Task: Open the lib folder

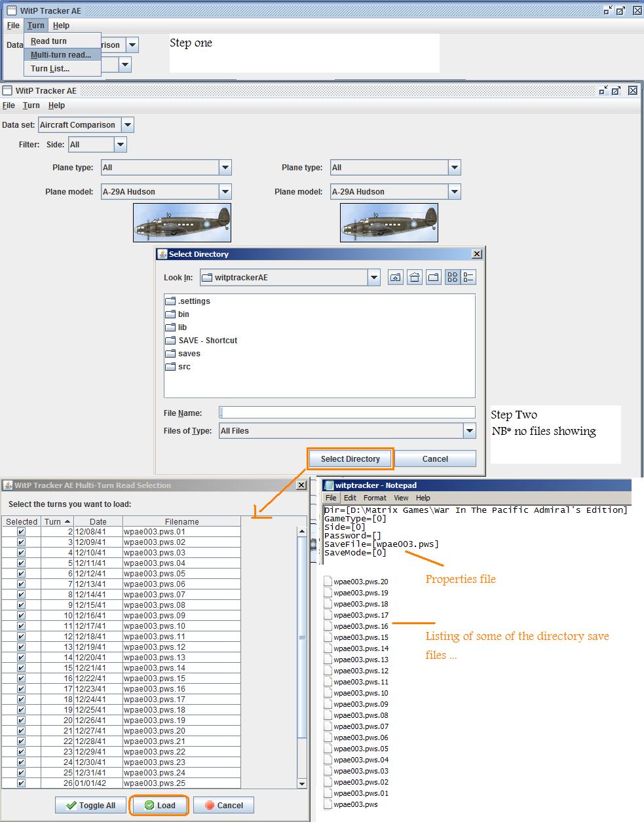Action: 176,327
